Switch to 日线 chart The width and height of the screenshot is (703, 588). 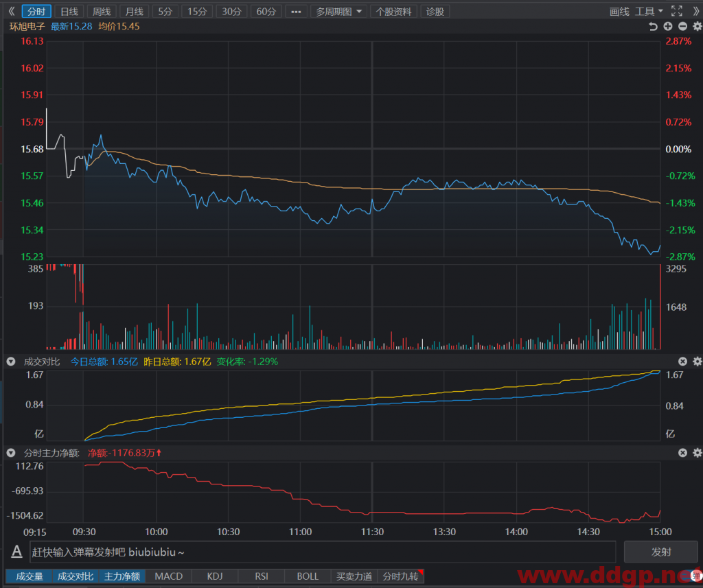(69, 12)
